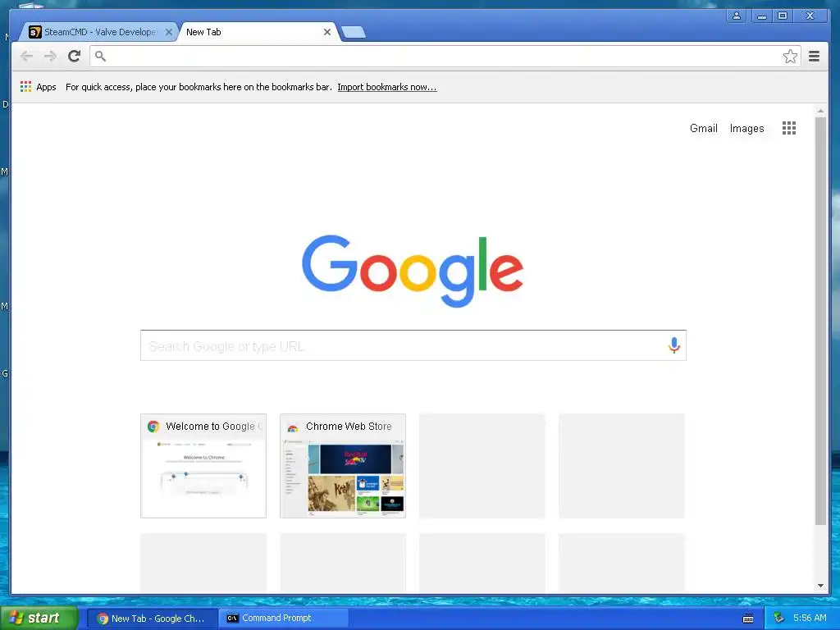Image resolution: width=840 pixels, height=630 pixels.
Task: Click the network tray icon
Action: (x=779, y=619)
